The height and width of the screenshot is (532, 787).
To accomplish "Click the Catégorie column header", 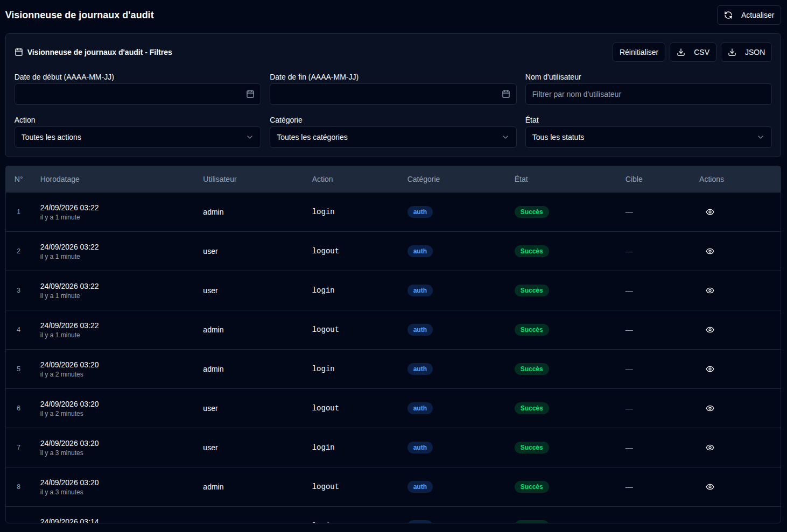I will 424,179.
